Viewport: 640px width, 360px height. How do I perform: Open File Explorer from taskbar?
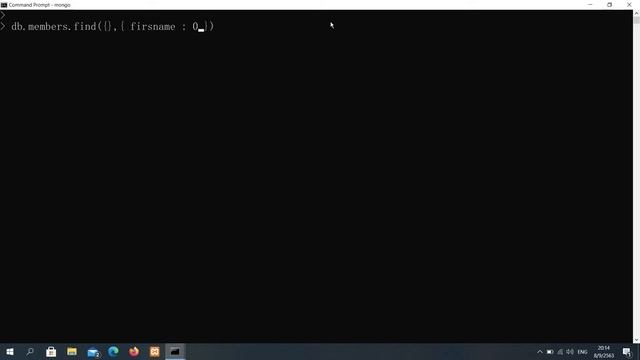[x=72, y=351]
